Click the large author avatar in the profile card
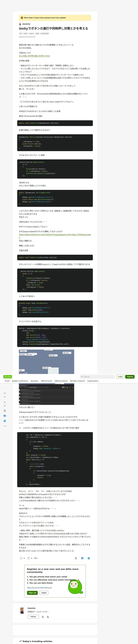This screenshot has width=138, height=644. point(22,610)
